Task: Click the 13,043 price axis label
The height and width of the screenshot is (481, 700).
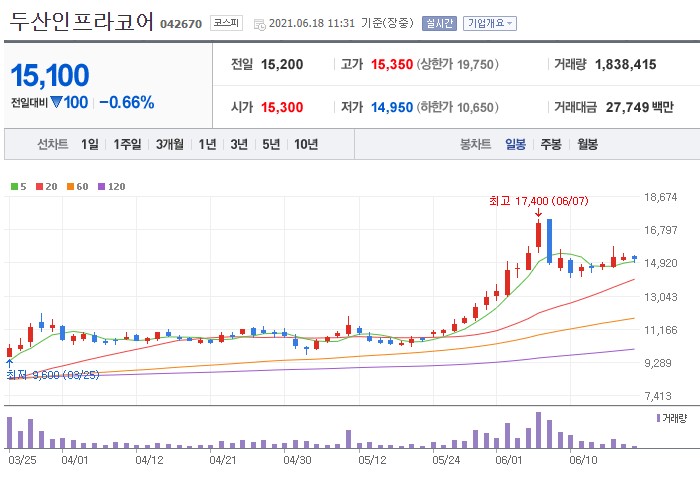Action: pyautogui.click(x=661, y=297)
